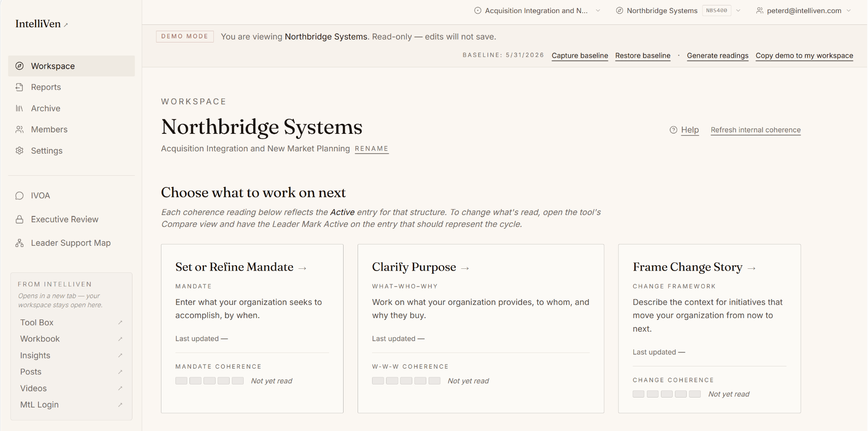Click the Reports document icon
Viewport: 868px width, 431px height.
pos(19,87)
